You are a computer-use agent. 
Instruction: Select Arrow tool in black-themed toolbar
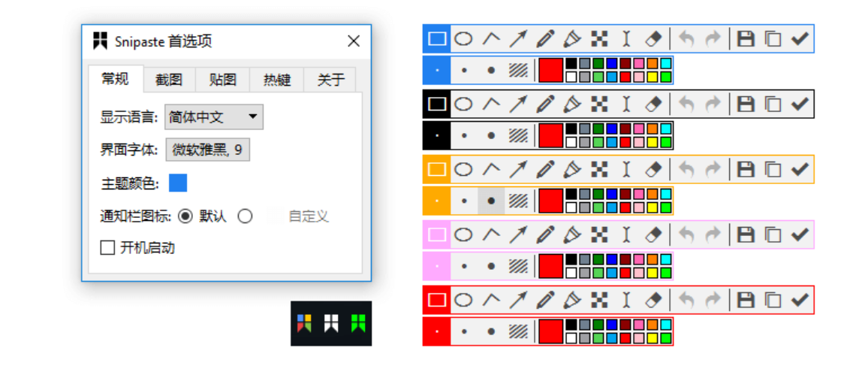518,104
